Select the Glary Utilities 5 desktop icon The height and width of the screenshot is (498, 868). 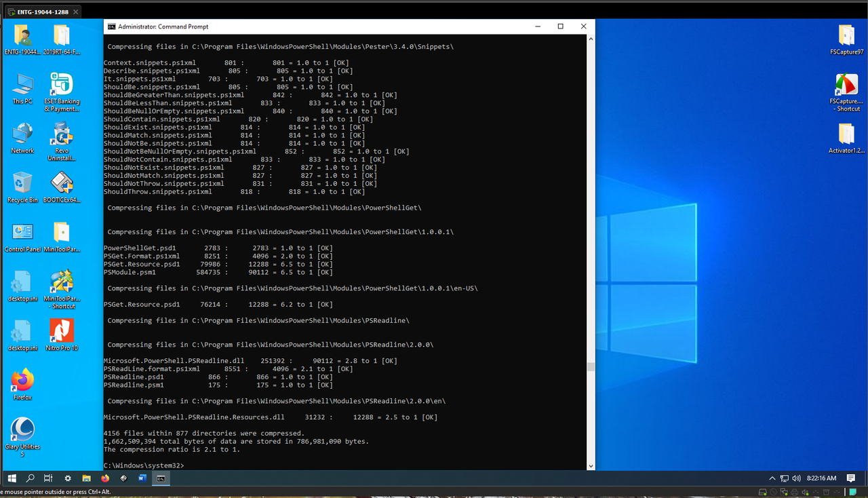coord(22,438)
